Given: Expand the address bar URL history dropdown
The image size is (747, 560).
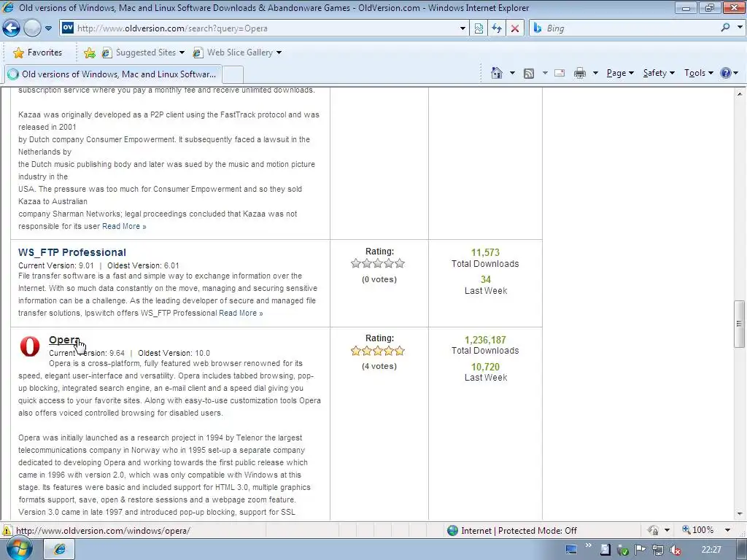Looking at the screenshot, I should pos(462,28).
